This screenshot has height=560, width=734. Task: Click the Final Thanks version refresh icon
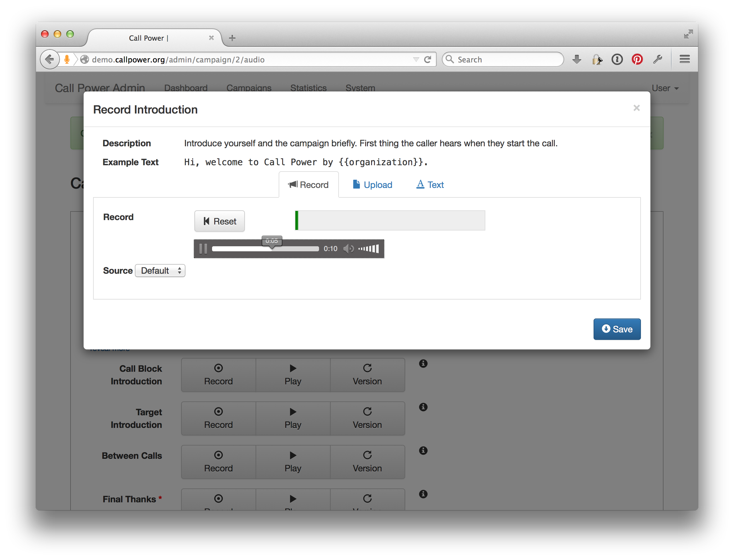click(367, 499)
